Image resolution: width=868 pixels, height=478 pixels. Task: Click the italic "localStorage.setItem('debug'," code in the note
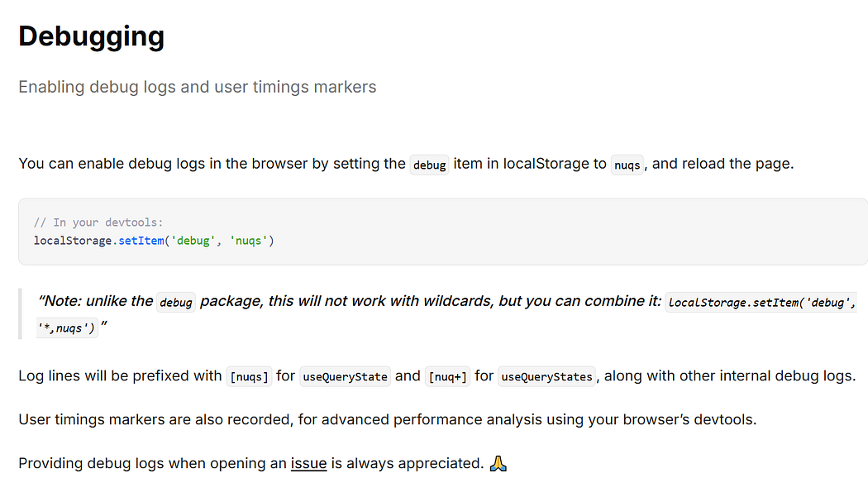pos(761,303)
